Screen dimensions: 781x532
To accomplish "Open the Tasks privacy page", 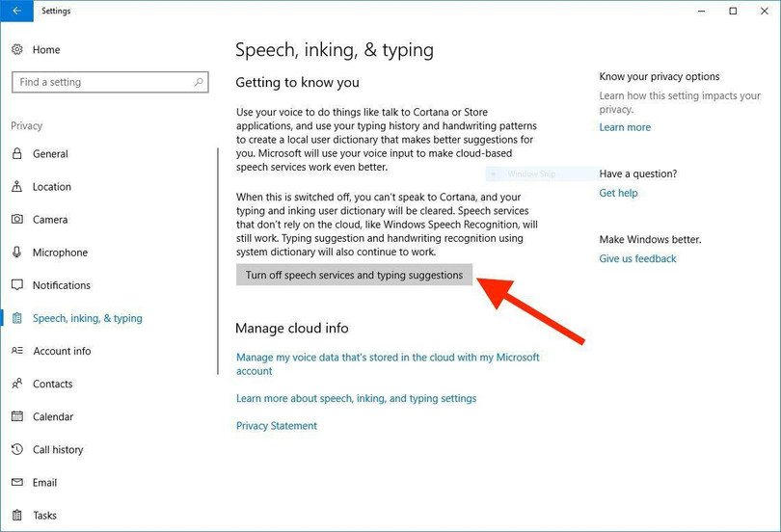I will point(44,516).
